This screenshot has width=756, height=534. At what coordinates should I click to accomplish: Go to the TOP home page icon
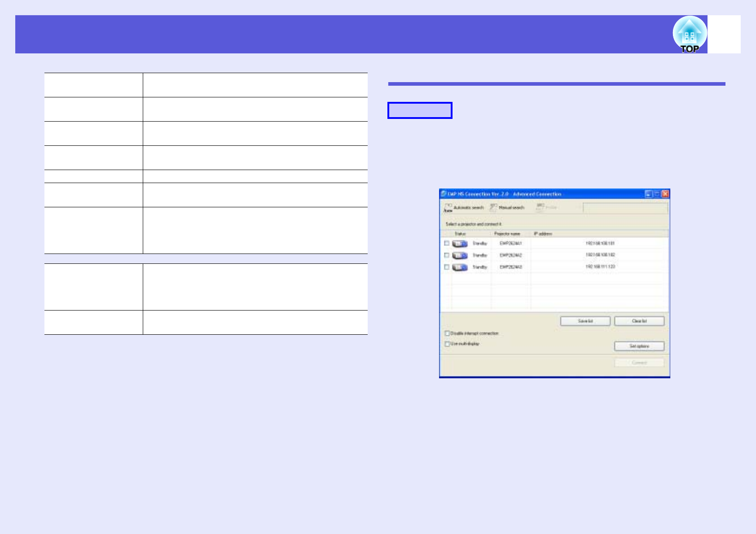coord(690,35)
